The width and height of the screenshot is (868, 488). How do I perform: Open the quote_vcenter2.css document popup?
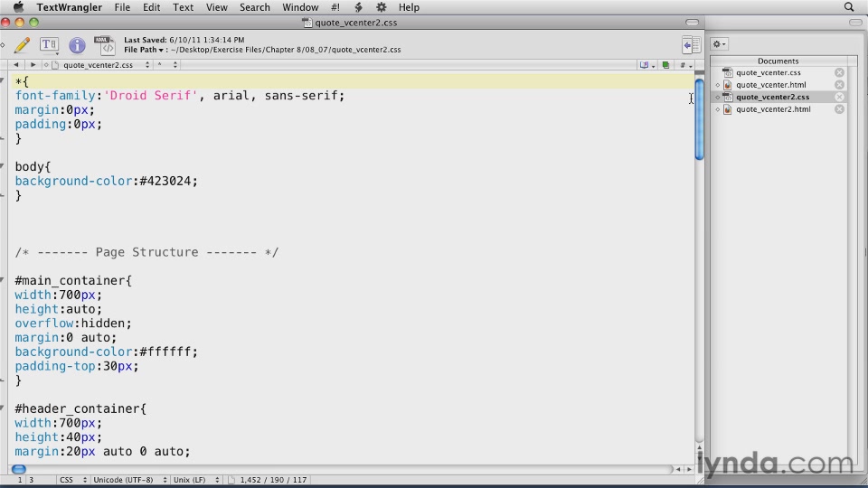[x=101, y=65]
